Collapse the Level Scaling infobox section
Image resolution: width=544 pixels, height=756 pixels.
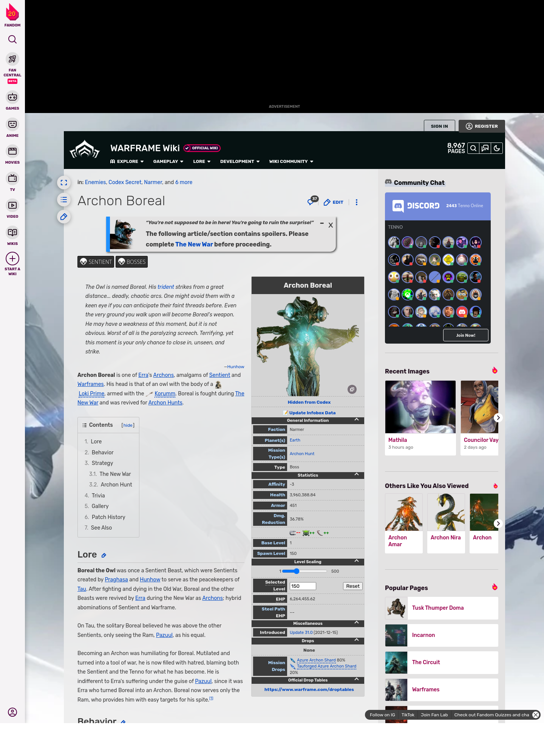[x=356, y=561]
